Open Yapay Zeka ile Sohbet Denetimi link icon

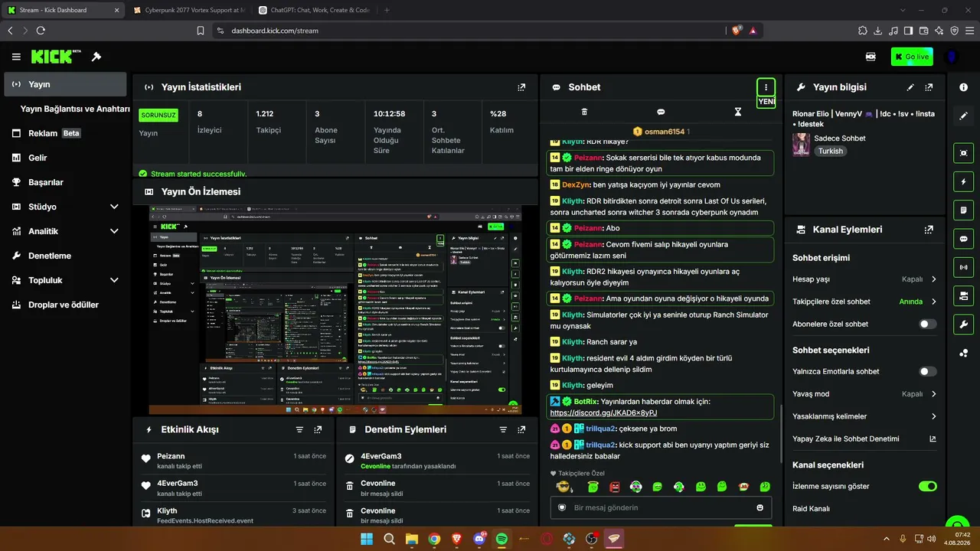point(933,439)
